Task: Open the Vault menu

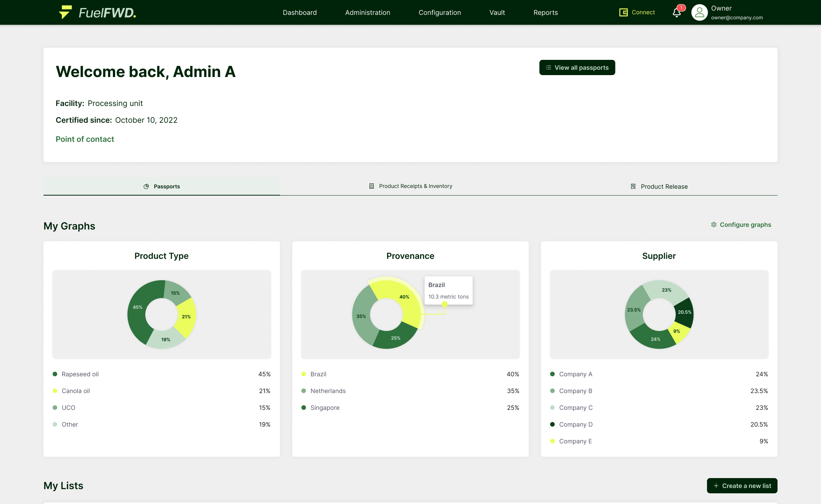Action: tap(497, 13)
